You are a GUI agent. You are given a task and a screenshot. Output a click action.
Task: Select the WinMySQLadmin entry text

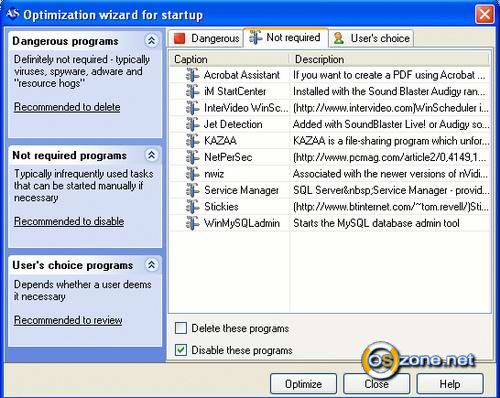(242, 223)
